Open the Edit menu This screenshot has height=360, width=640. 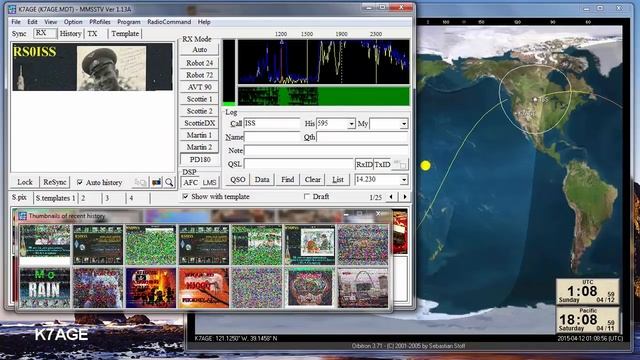[x=32, y=22]
